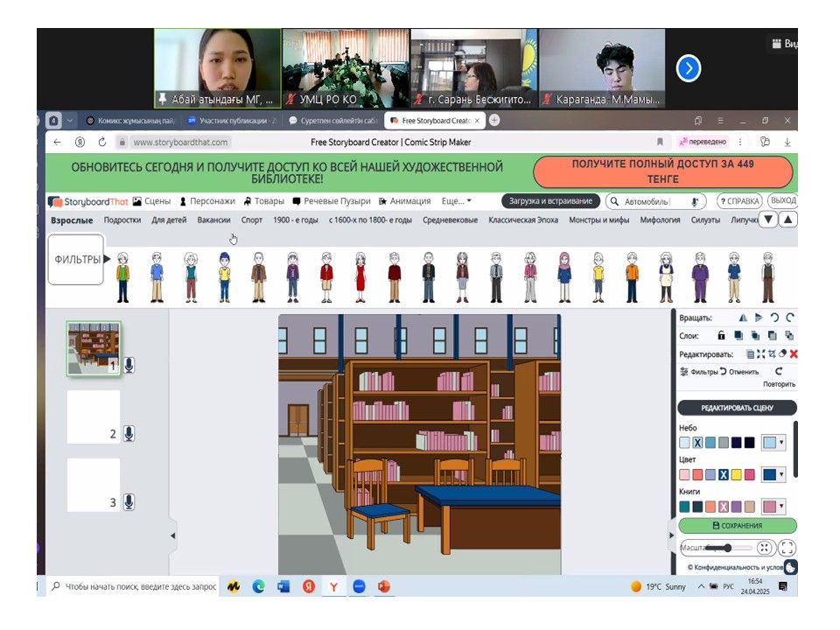
Task: Flip the object horizontally with mirror icon
Action: click(743, 318)
